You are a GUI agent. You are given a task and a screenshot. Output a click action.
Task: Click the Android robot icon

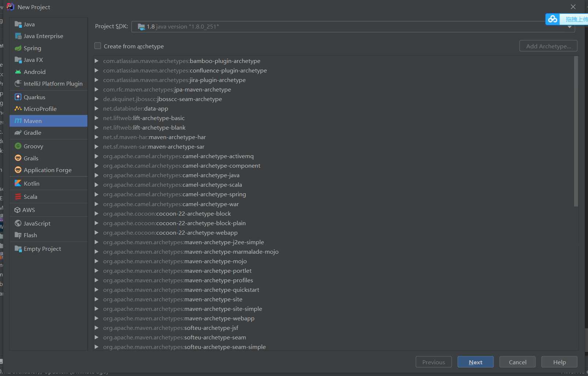tap(18, 72)
